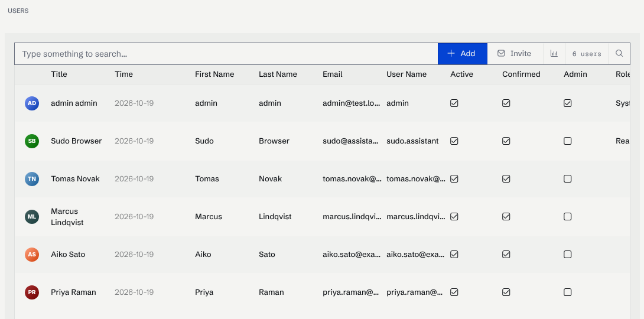
Task: Click the PR avatar for Priya Raman
Action: tap(32, 292)
